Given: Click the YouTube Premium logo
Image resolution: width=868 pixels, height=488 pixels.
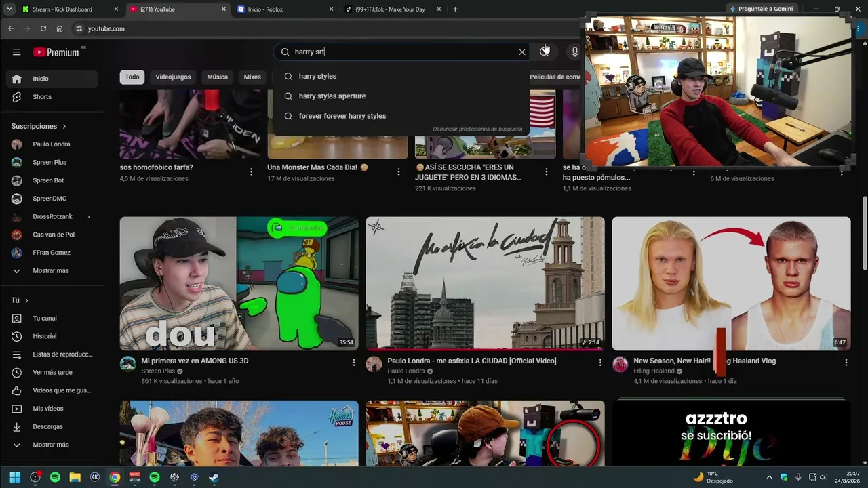Looking at the screenshot, I should point(56,52).
